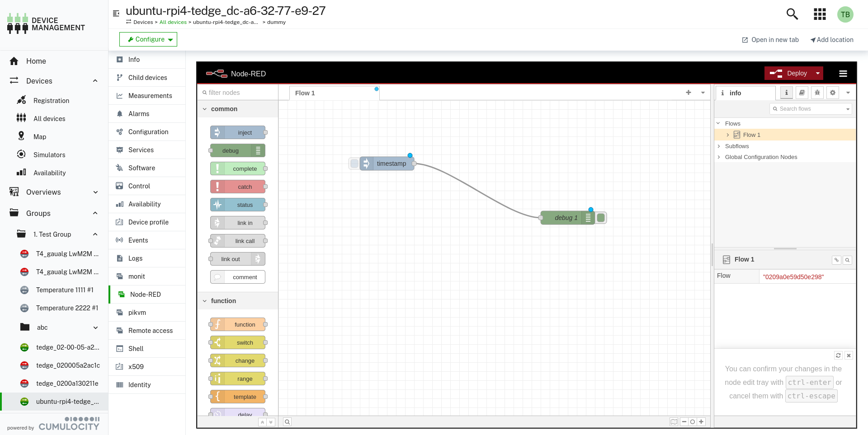Screen dimensions: 868x435
Task: Go to the Home navigation item
Action: tap(54, 61)
